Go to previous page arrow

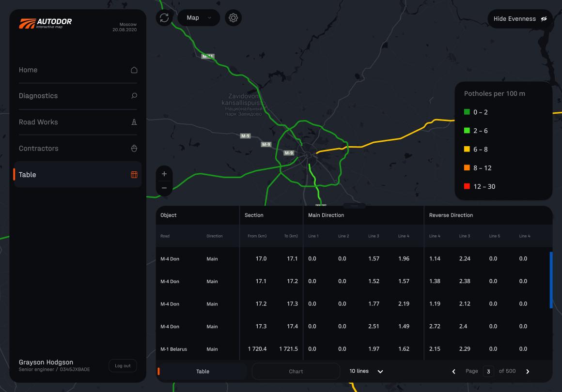pyautogui.click(x=454, y=372)
